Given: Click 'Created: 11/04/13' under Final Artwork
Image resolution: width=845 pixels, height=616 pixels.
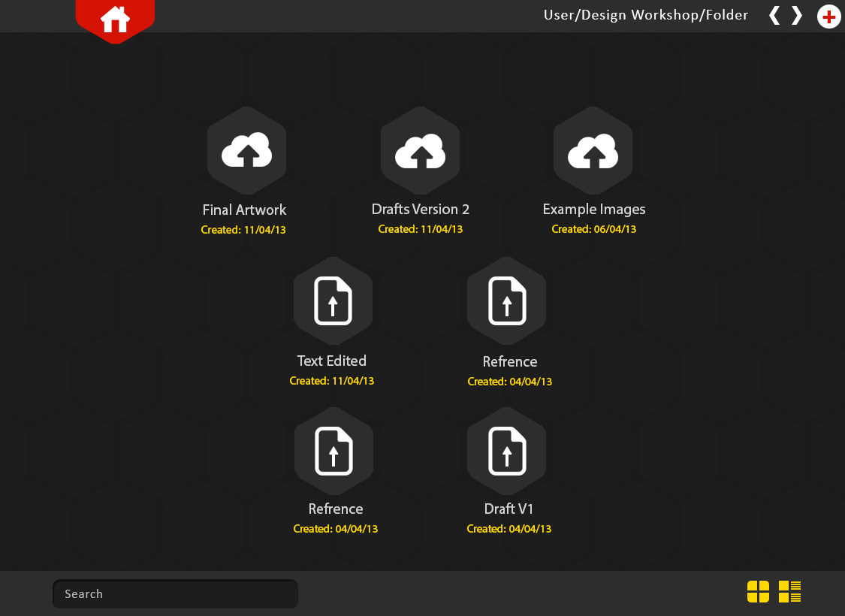Looking at the screenshot, I should coord(243,230).
